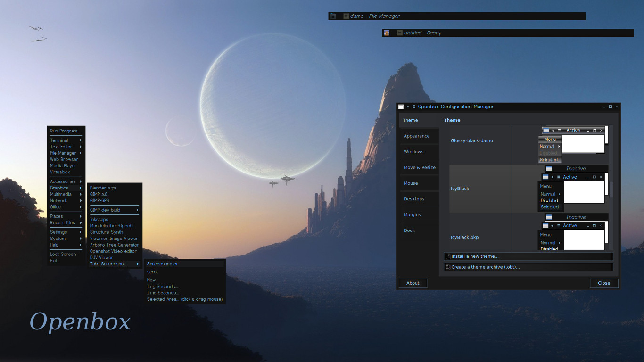This screenshot has width=644, height=362.
Task: Click the shade icon beside 'untitled - Geany'
Action: tap(400, 33)
